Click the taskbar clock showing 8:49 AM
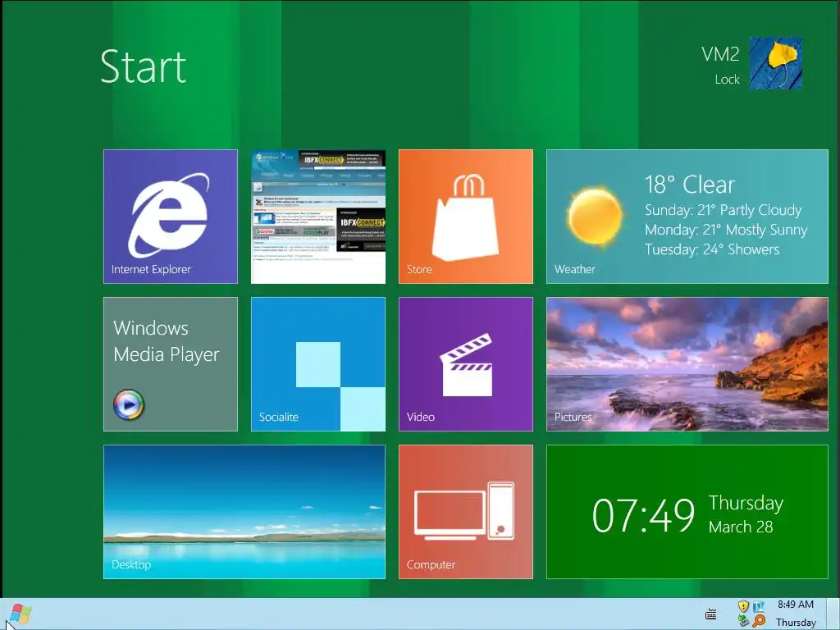 [x=796, y=614]
